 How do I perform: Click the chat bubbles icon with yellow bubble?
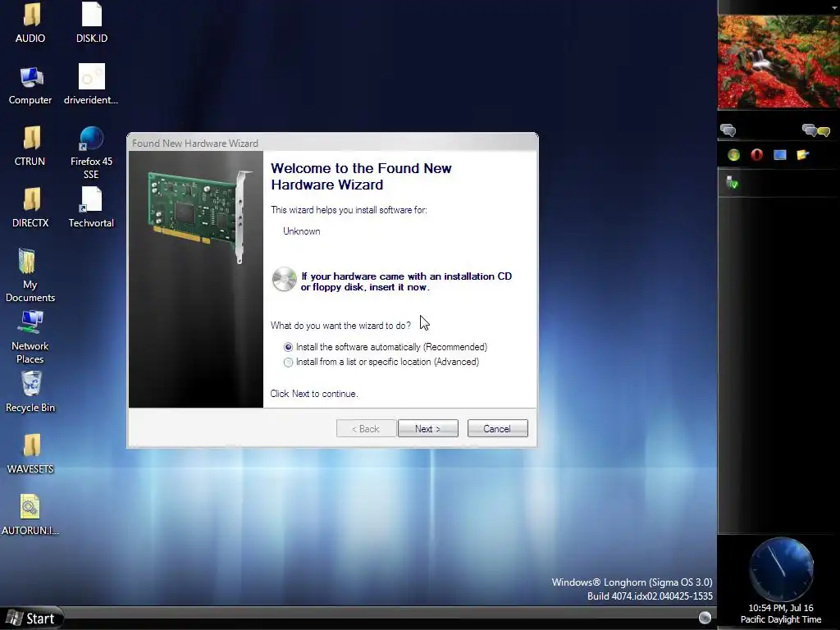tap(816, 130)
